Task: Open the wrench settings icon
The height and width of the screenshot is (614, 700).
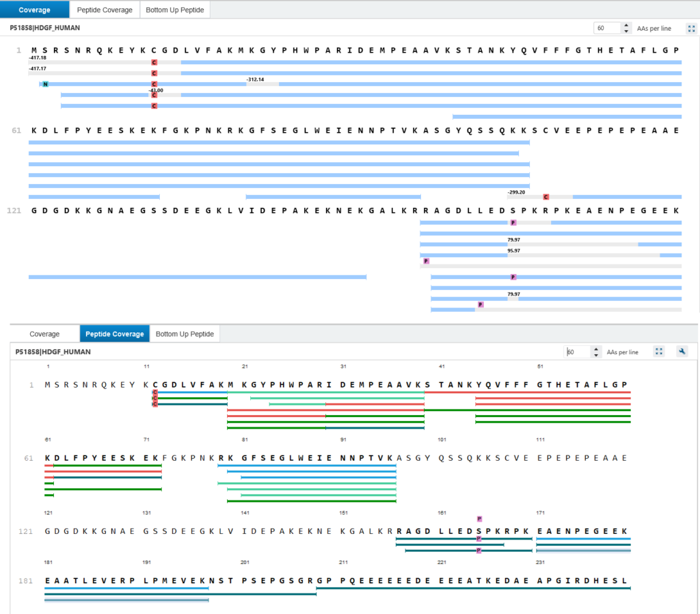Action: pyautogui.click(x=682, y=352)
